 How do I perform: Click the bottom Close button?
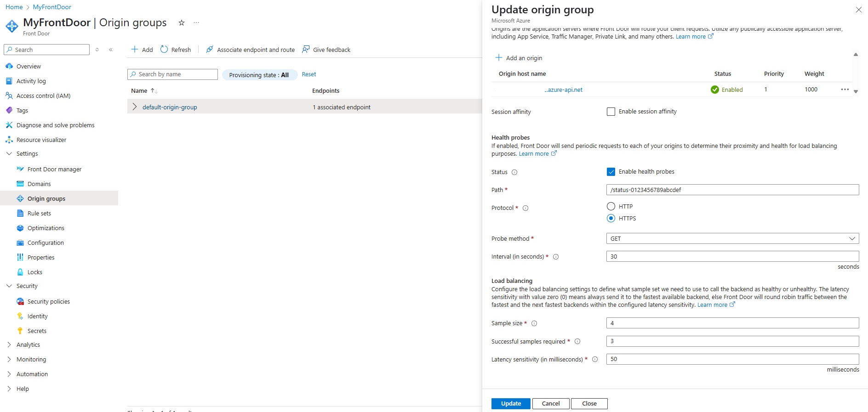[x=589, y=403]
